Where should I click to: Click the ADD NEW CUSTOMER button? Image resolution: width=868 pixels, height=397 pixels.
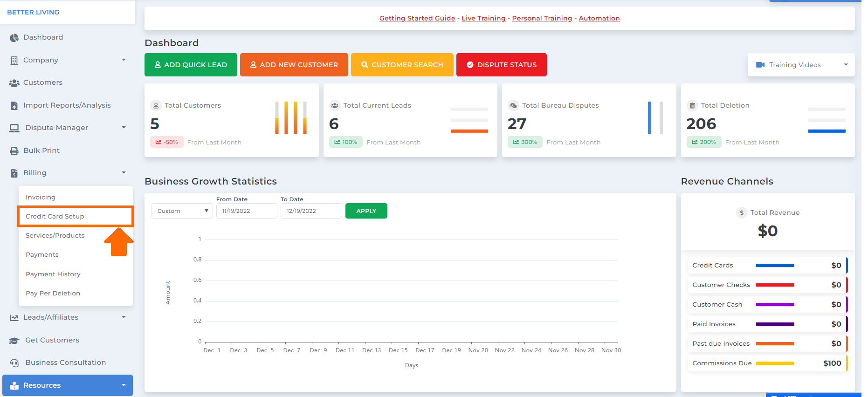click(x=294, y=65)
